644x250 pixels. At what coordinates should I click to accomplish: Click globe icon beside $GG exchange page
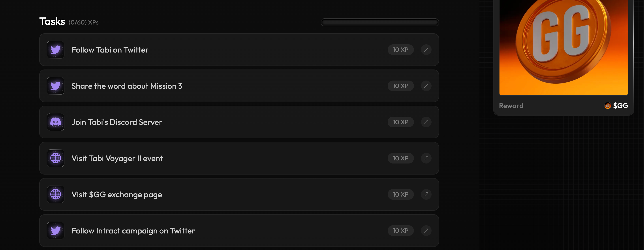(x=56, y=194)
